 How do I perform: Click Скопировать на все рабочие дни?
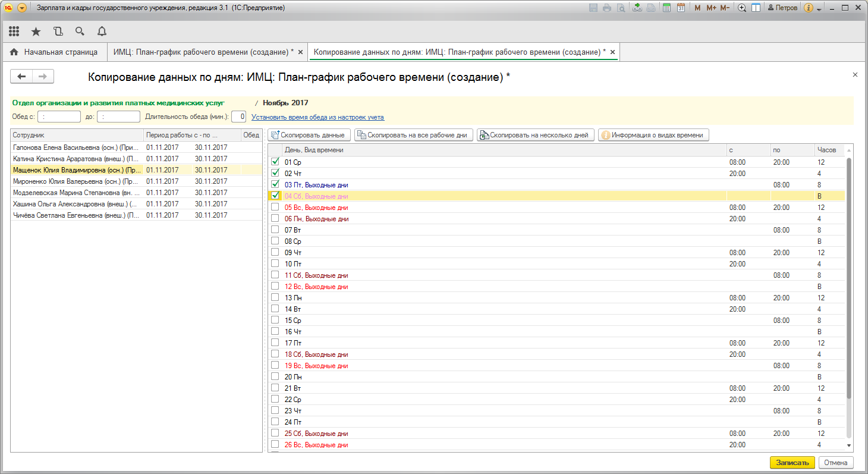(x=414, y=135)
